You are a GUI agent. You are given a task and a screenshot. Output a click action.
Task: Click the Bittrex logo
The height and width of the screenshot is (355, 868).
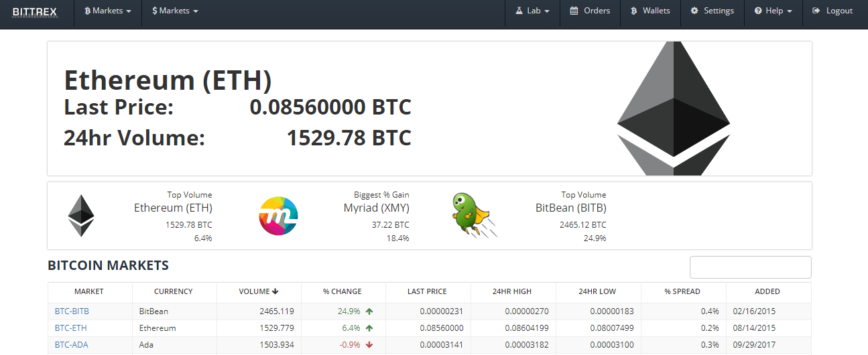pyautogui.click(x=35, y=11)
